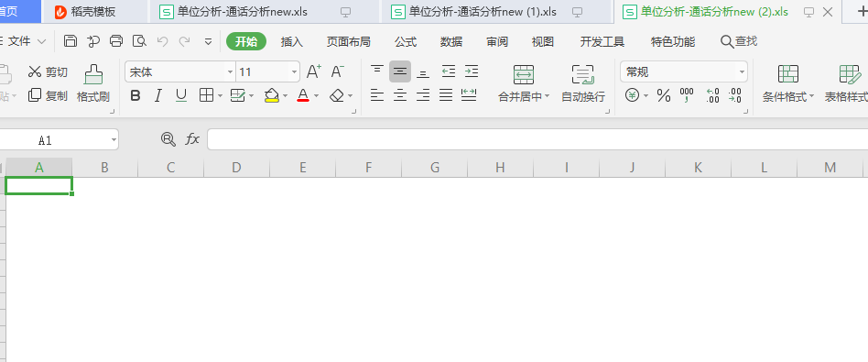
Task: Click the red font color icon
Action: [303, 96]
